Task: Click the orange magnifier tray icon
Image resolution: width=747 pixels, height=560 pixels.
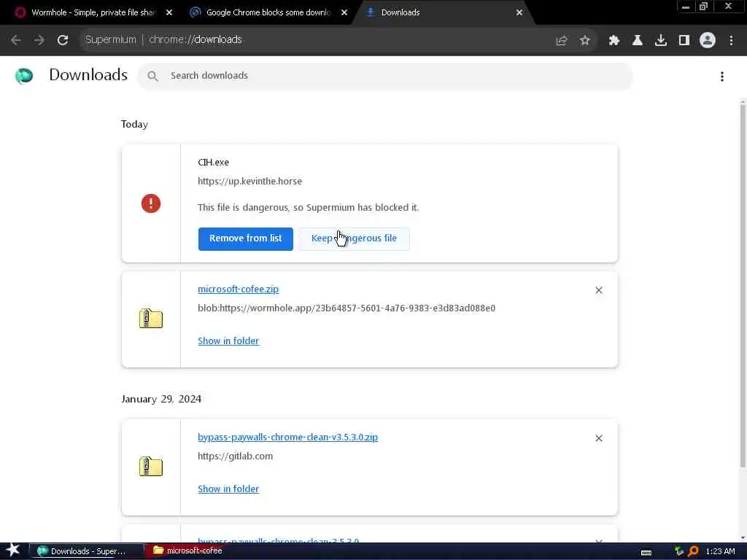Action: point(694,551)
